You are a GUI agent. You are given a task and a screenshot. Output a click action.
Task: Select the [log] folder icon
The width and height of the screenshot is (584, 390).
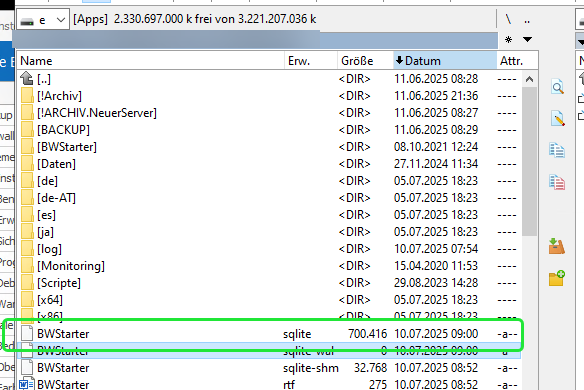click(27, 249)
